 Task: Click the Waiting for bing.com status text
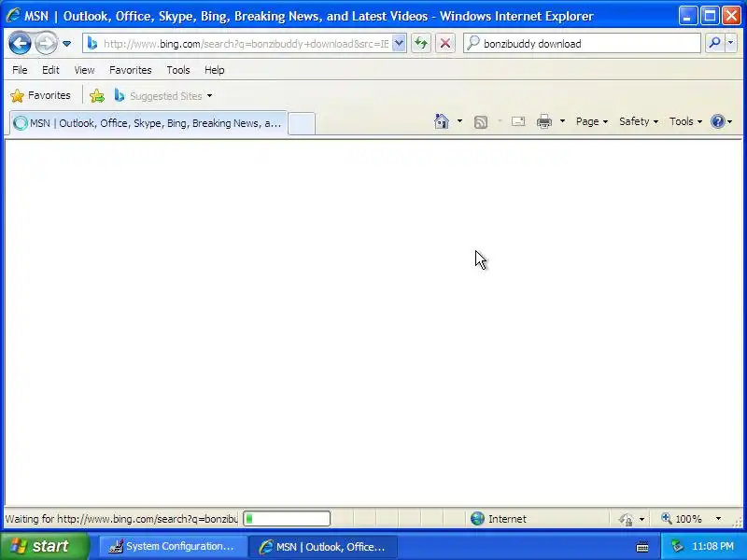(x=121, y=519)
